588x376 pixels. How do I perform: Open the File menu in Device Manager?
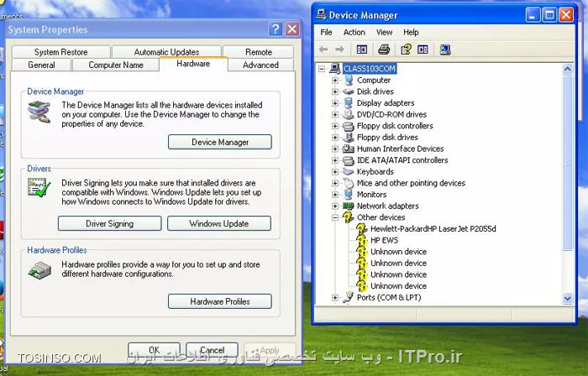(326, 32)
